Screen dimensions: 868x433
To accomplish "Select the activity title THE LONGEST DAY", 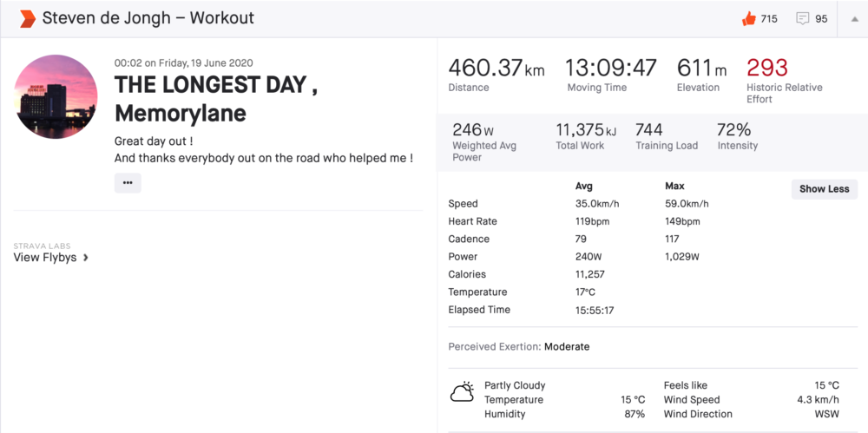I will click(x=216, y=85).
